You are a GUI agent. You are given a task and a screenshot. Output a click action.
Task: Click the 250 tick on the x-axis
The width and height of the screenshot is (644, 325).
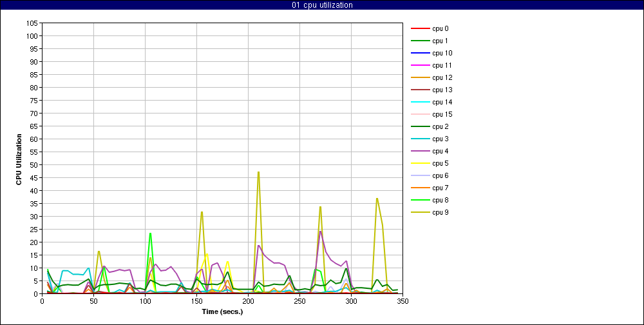[299, 300]
